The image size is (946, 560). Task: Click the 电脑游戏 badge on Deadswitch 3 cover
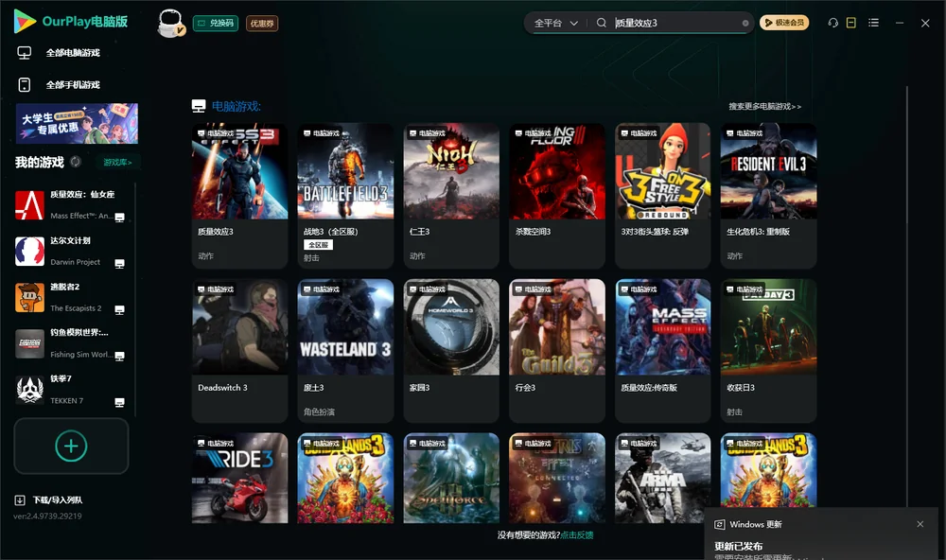click(216, 289)
